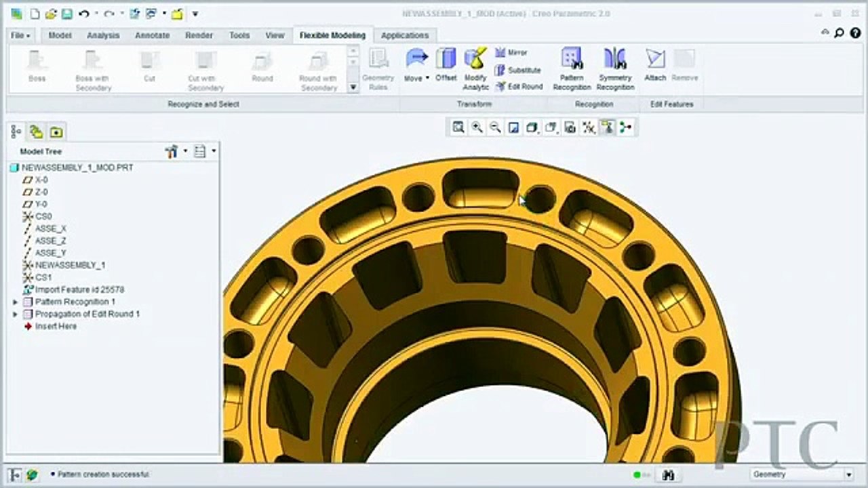Select the Offset tool
868x488 pixels.
(446, 65)
